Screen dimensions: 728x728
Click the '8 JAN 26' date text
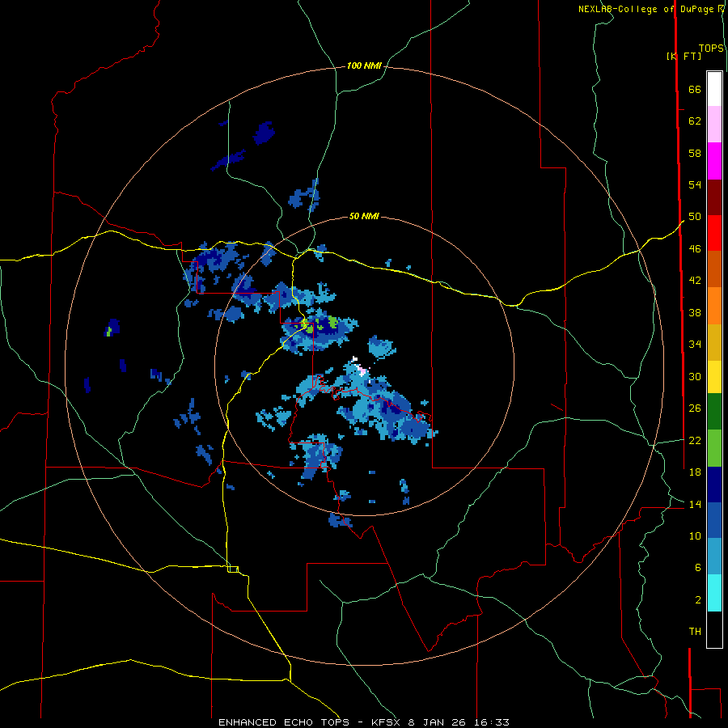[x=438, y=722]
